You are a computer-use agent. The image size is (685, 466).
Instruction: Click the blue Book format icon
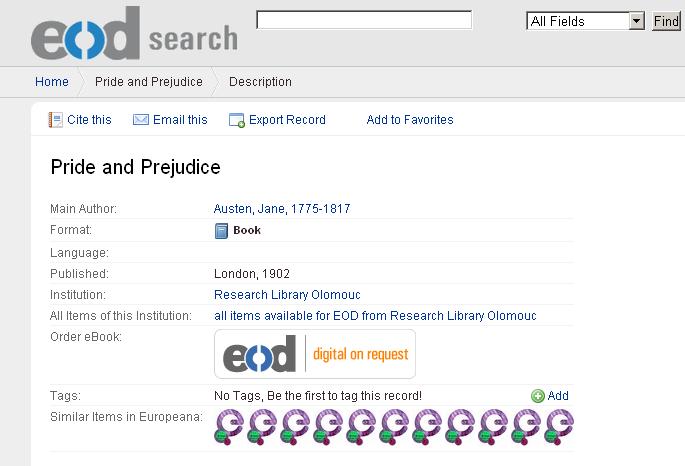click(222, 231)
